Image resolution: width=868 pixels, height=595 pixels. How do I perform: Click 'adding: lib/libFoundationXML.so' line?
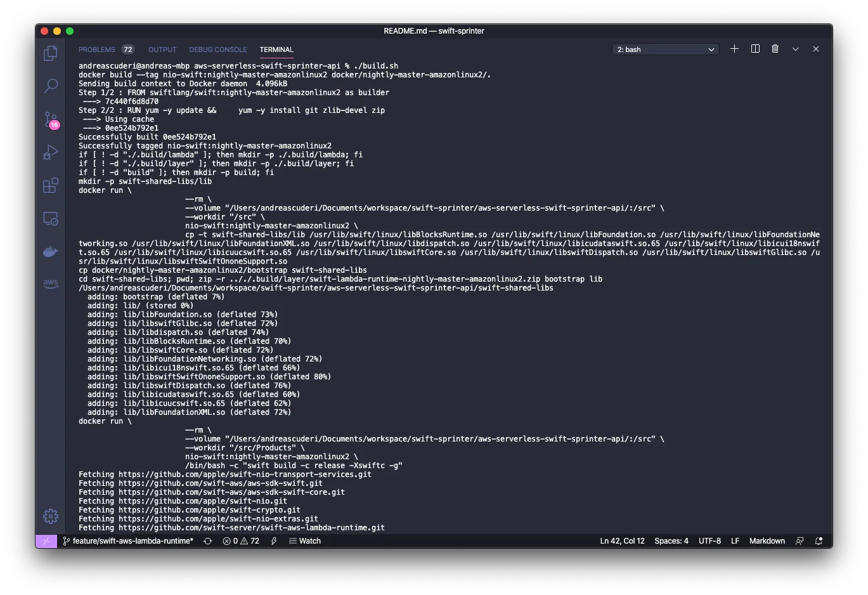[x=189, y=412]
